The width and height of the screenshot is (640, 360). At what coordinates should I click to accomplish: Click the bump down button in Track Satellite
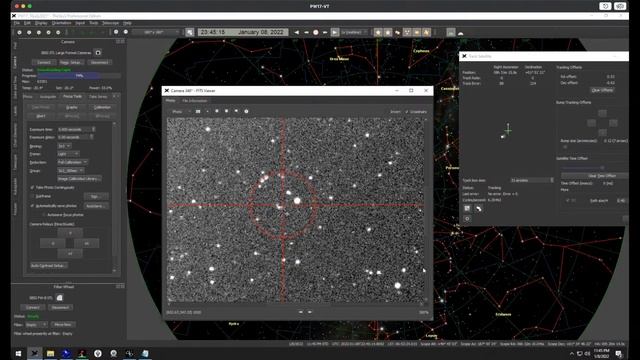tap(602, 133)
